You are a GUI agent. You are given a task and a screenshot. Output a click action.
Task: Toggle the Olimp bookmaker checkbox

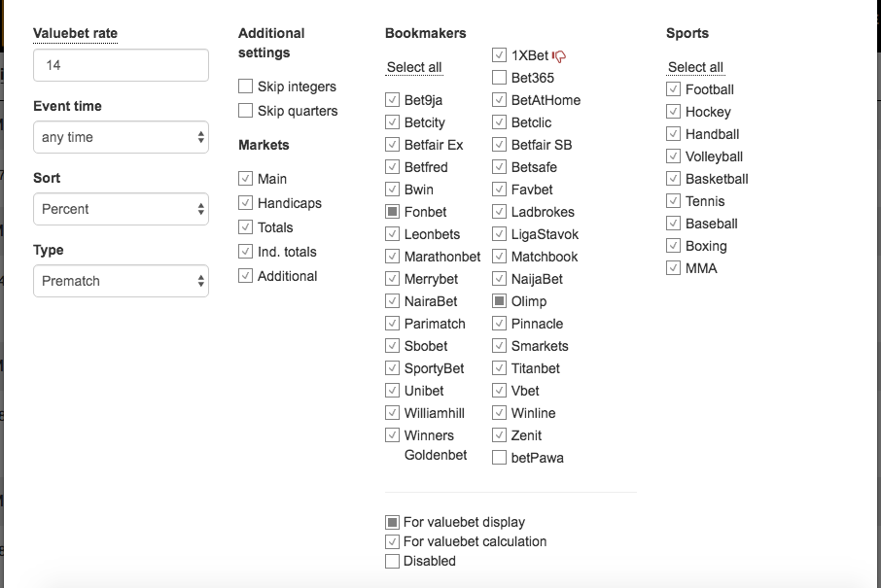pos(499,301)
